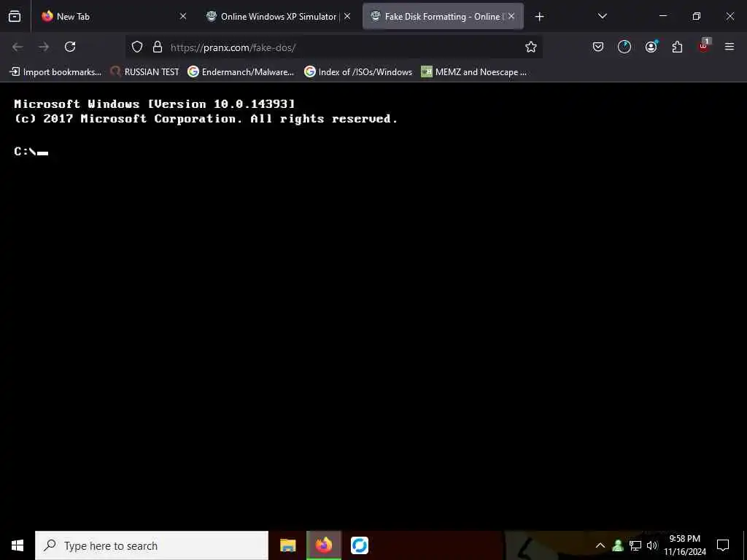
Task: Focus the pranx.com address bar
Action: tap(333, 47)
